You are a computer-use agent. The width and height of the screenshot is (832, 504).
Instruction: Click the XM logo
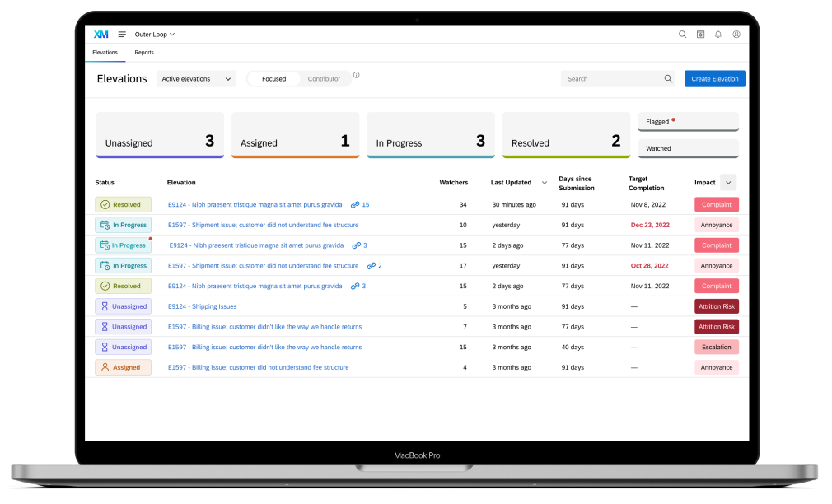pos(100,35)
